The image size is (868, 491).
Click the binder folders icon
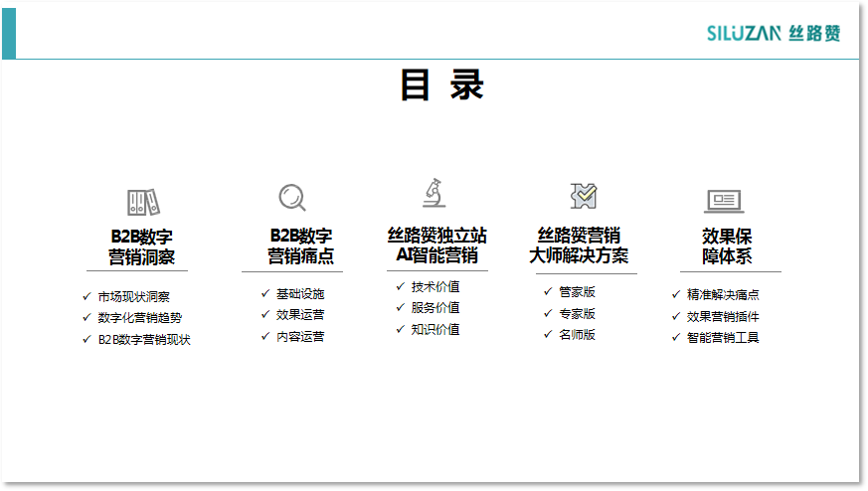point(143,202)
